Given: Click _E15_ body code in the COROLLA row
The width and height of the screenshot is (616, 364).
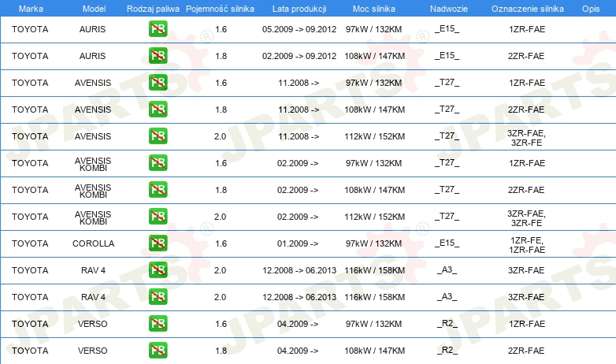Looking at the screenshot, I should pos(447,243).
